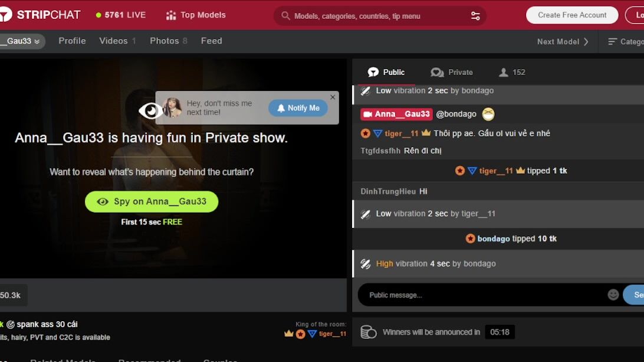Open the Profile tab
The width and height of the screenshot is (644, 362).
click(73, 41)
